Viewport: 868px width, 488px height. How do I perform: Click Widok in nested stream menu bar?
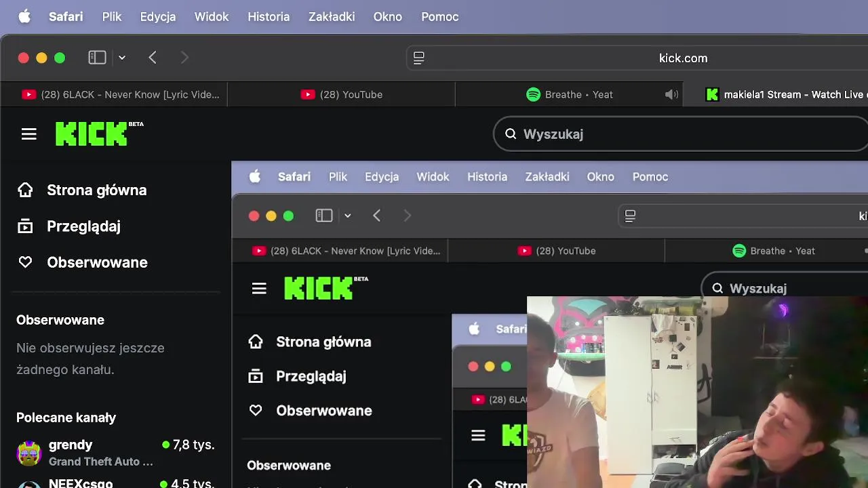[433, 177]
